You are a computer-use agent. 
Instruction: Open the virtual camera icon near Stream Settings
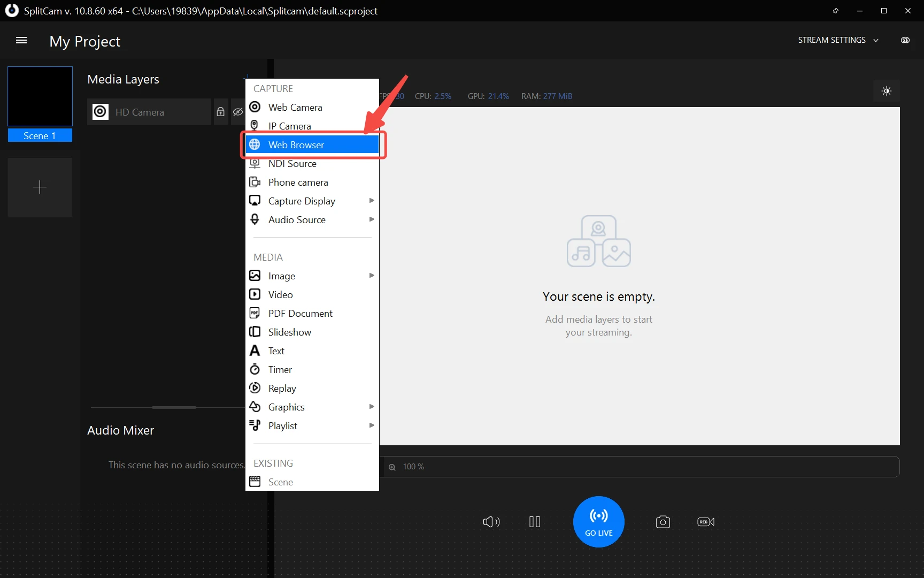click(x=905, y=40)
